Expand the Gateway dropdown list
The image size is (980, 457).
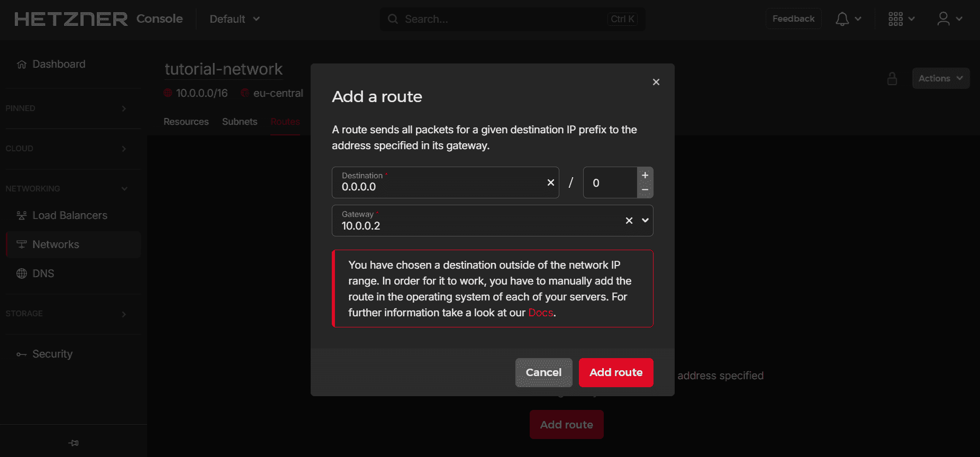[x=645, y=221]
